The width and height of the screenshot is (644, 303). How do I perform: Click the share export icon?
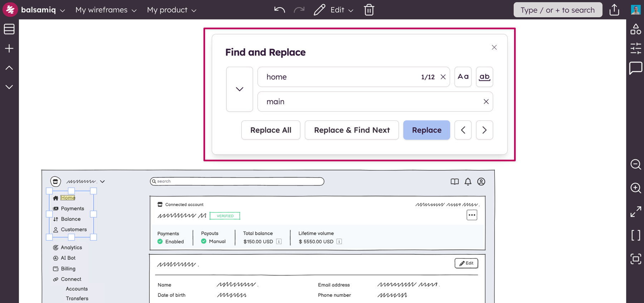[x=614, y=10]
